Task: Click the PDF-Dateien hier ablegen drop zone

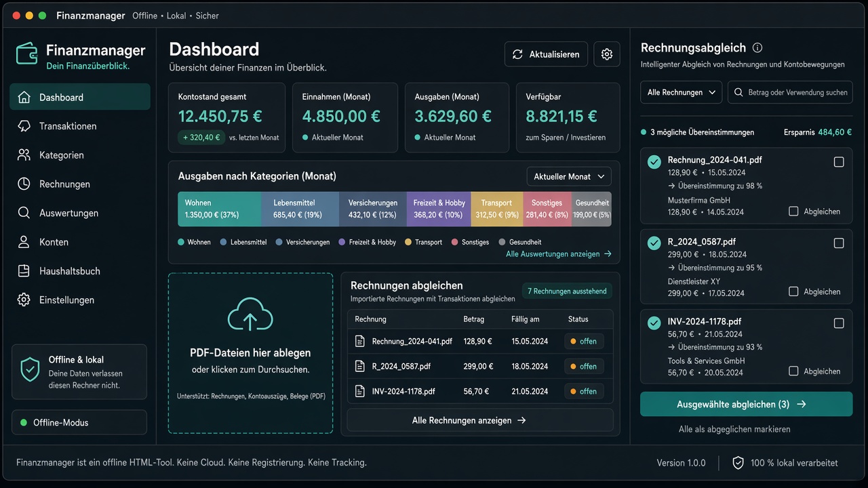Action: tap(250, 353)
